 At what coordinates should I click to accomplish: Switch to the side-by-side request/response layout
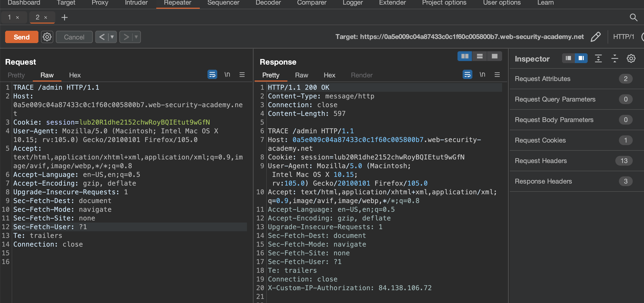click(x=465, y=56)
